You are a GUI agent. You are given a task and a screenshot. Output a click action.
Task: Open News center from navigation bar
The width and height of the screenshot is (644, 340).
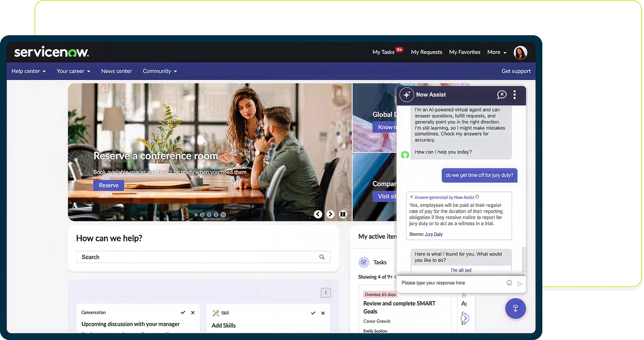coord(116,71)
